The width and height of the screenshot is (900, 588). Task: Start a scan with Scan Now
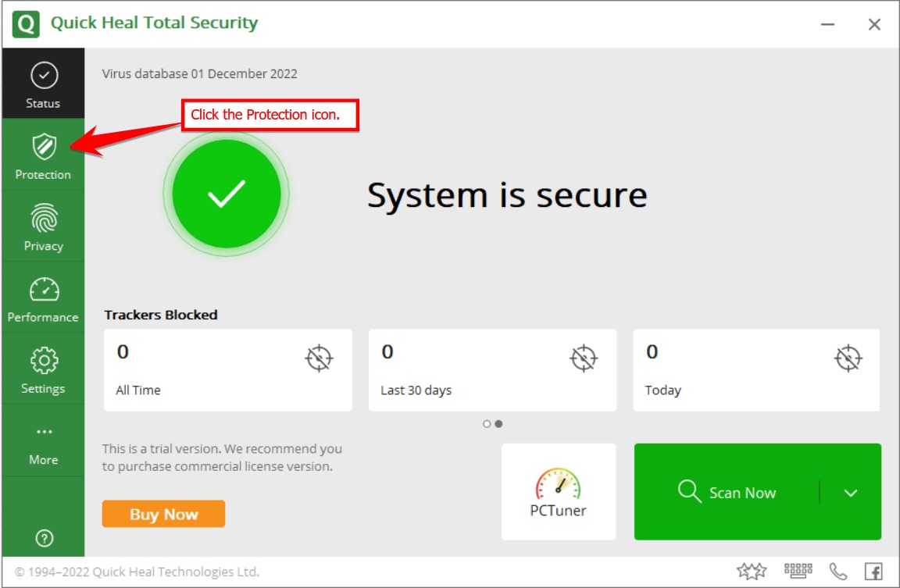(x=727, y=493)
